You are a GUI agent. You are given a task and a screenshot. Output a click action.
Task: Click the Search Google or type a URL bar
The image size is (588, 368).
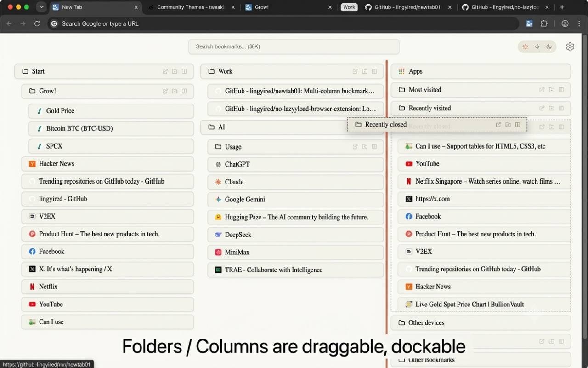point(283,23)
